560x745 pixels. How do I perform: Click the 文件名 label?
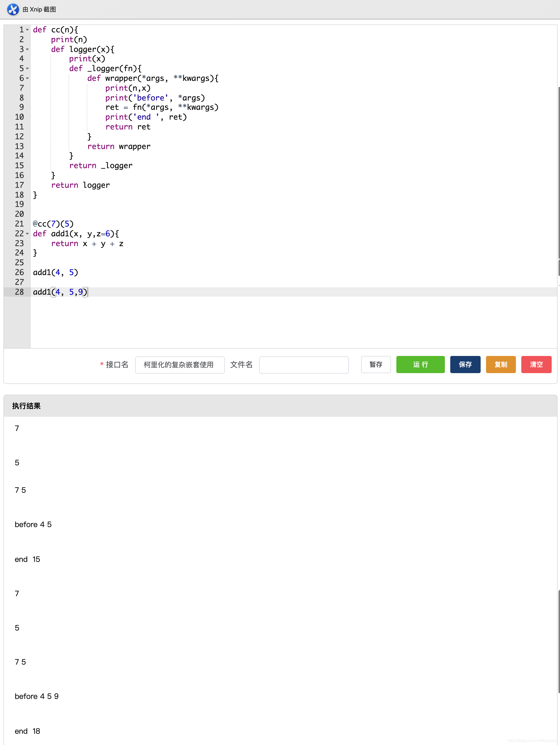point(241,365)
